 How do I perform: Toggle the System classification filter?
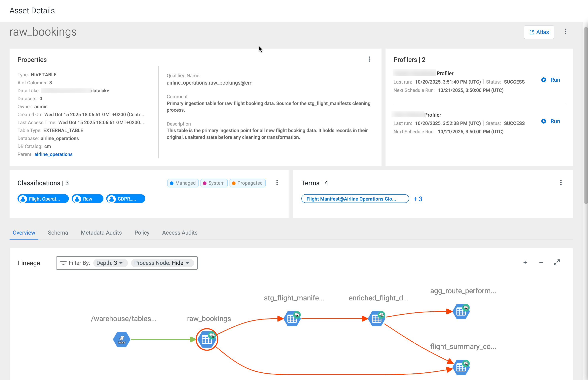(x=214, y=183)
